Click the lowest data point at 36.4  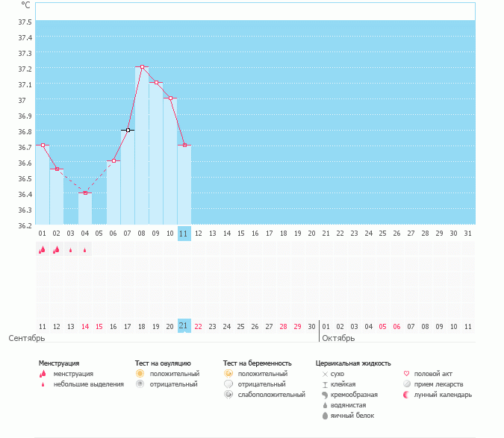tap(85, 193)
